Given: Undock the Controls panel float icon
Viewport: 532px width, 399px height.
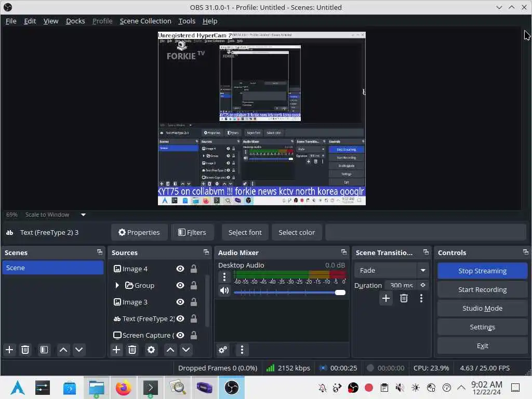Looking at the screenshot, I should coord(526,252).
